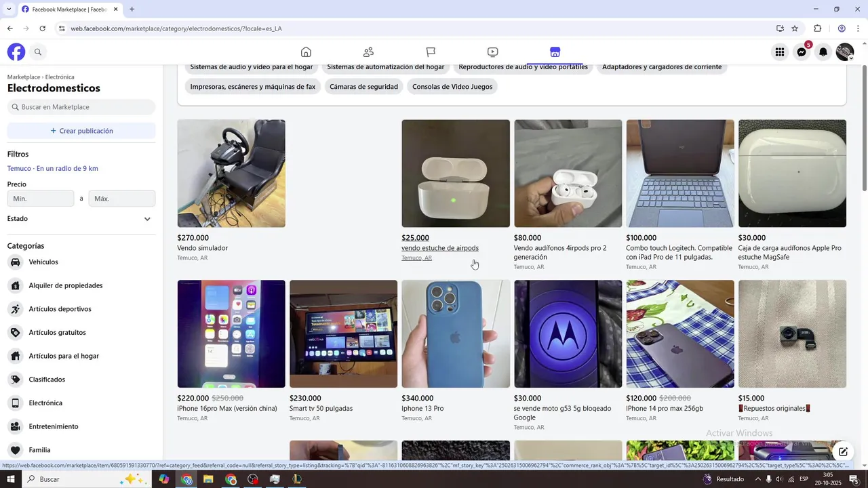Open the tab search dropdown arrow
Viewport: 868px width, 488px height.
click(9, 9)
